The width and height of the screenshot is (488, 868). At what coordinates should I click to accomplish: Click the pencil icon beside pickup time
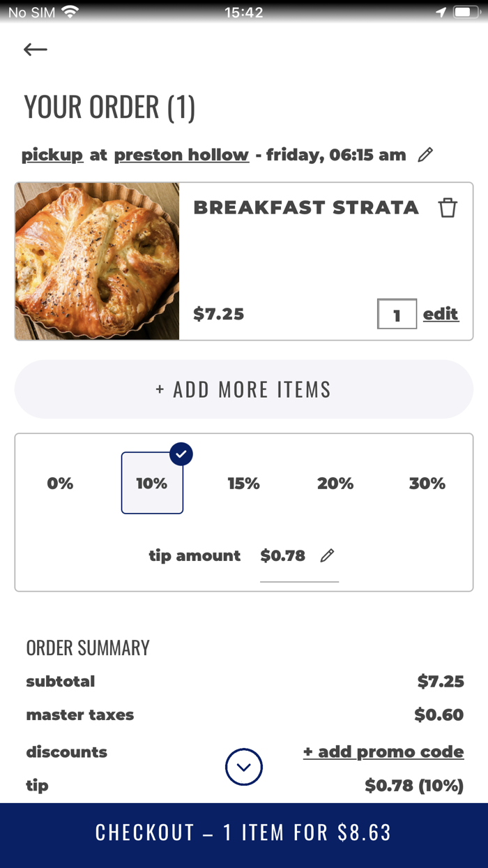[x=425, y=155]
